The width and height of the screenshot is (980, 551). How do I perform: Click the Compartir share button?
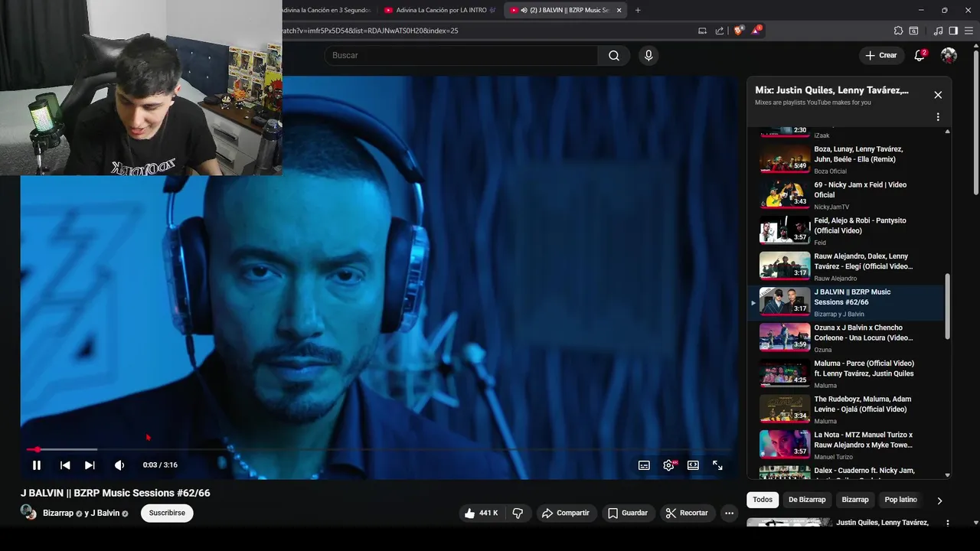pos(566,513)
